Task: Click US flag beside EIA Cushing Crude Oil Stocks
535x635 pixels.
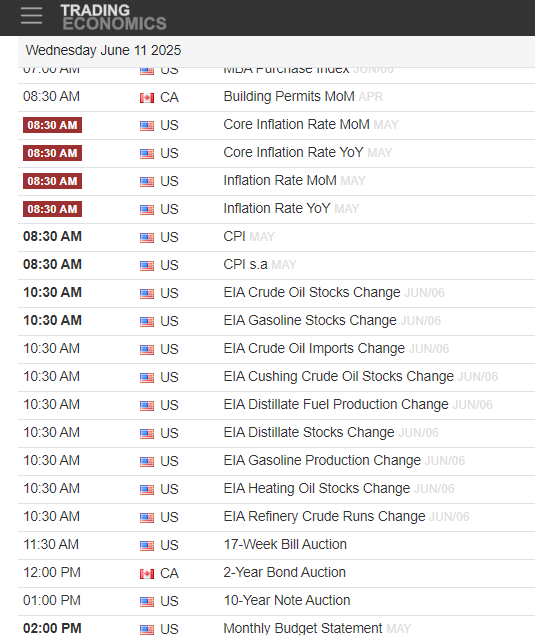Action: pos(147,377)
